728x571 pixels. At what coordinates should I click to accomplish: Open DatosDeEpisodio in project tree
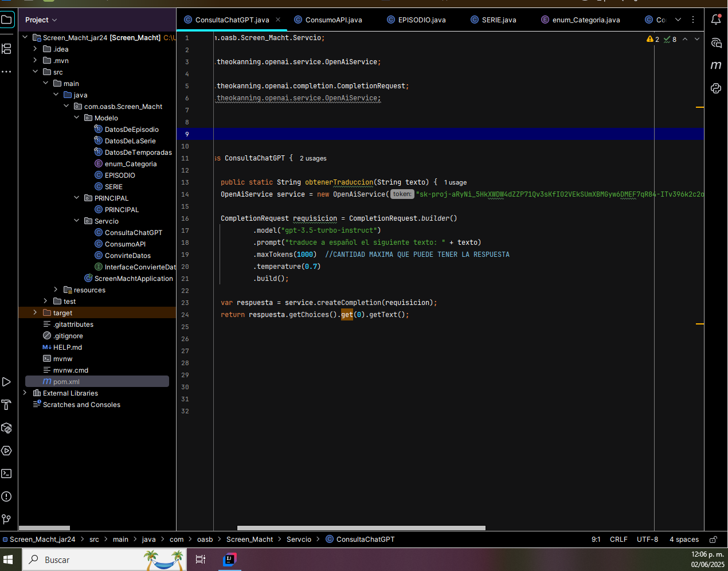131,130
